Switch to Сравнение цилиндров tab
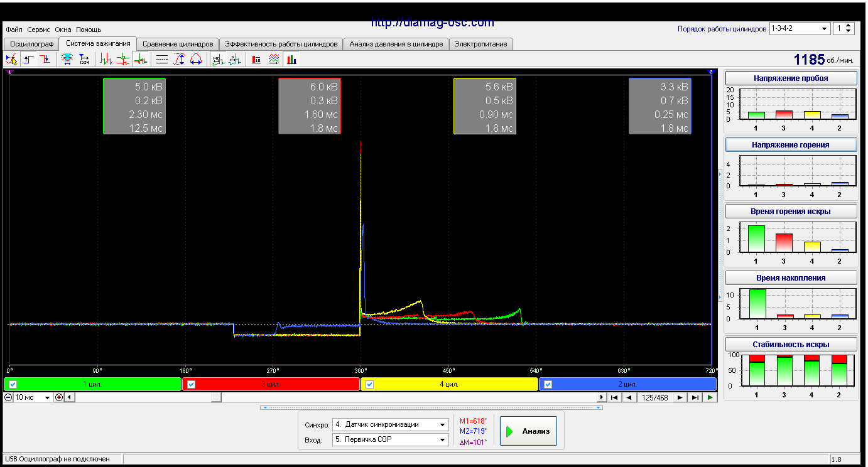This screenshot has width=868, height=467. (178, 44)
